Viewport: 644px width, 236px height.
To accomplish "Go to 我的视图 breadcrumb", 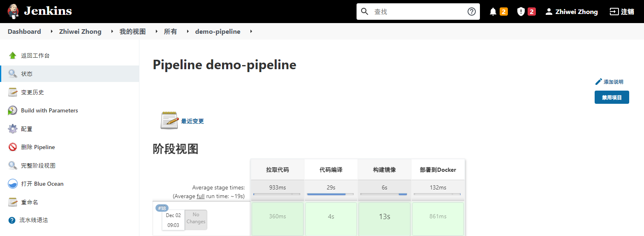I will [132, 31].
